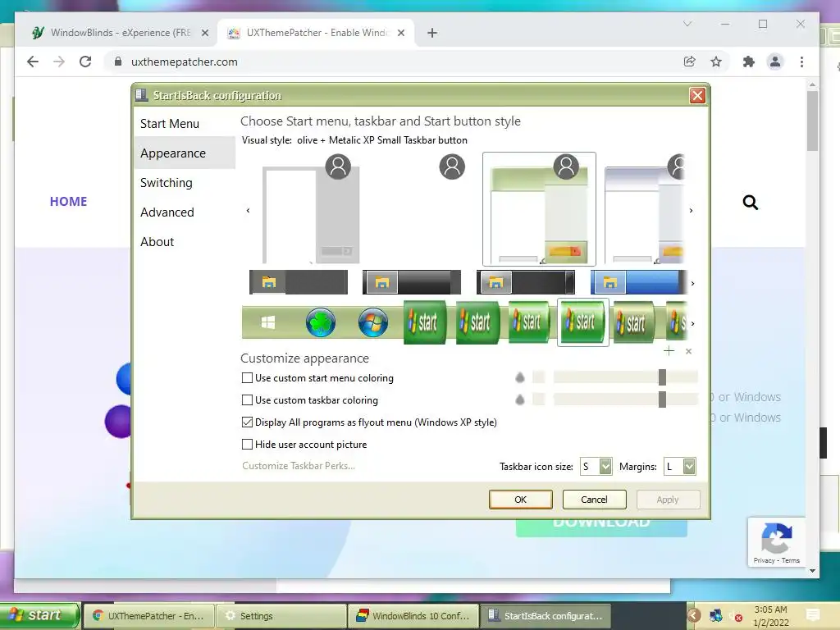Open Chrome tab search chevron

click(x=687, y=24)
